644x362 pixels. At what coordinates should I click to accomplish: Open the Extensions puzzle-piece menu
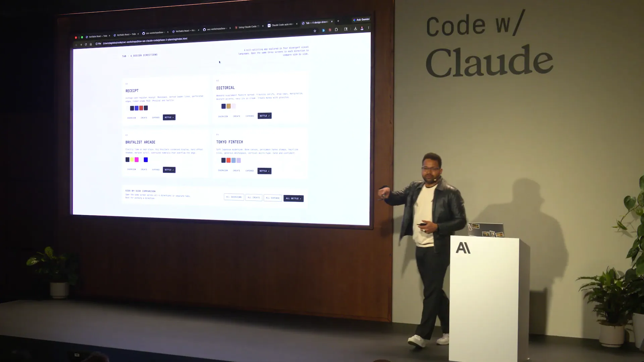[336, 30]
